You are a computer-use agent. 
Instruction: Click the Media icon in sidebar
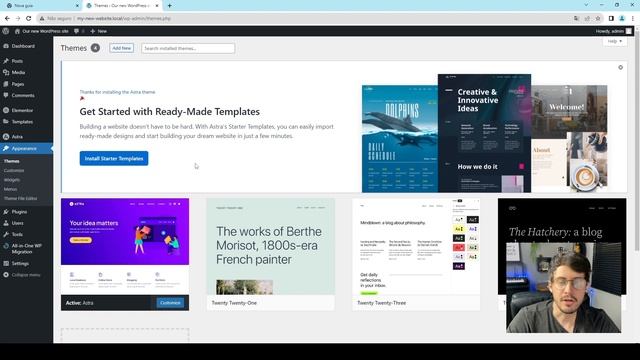pos(6,72)
